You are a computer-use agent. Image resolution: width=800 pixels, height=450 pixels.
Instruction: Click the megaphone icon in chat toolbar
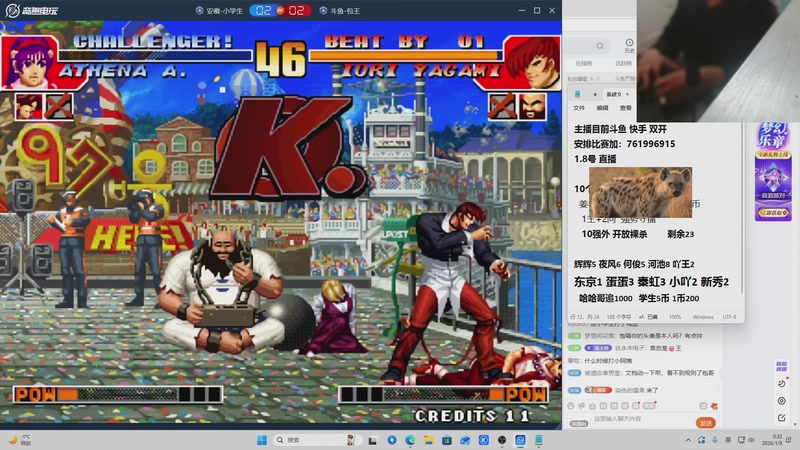click(582, 406)
